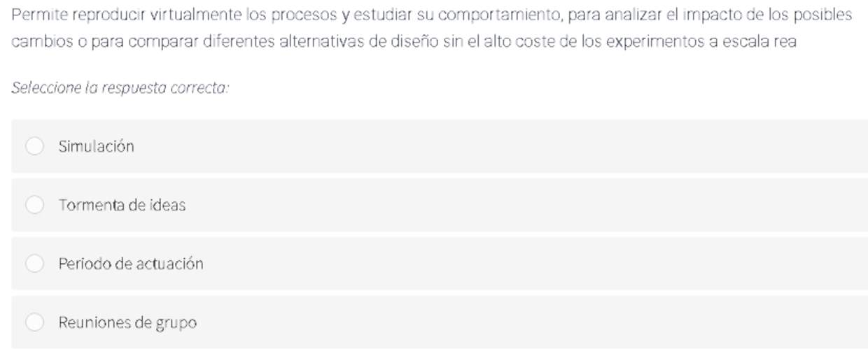The image size is (868, 349).
Task: Click the "Reuniones de grupo" label text
Action: coord(127,322)
